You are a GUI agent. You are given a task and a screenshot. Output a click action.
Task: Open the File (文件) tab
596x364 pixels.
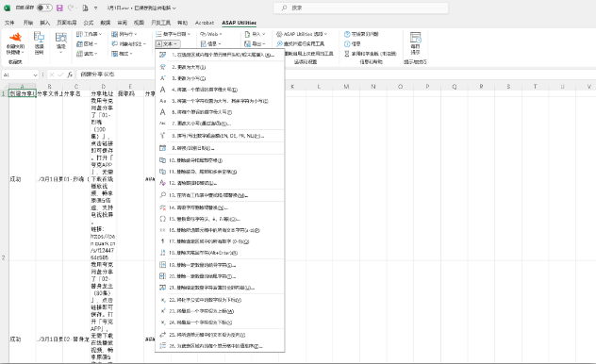point(9,23)
